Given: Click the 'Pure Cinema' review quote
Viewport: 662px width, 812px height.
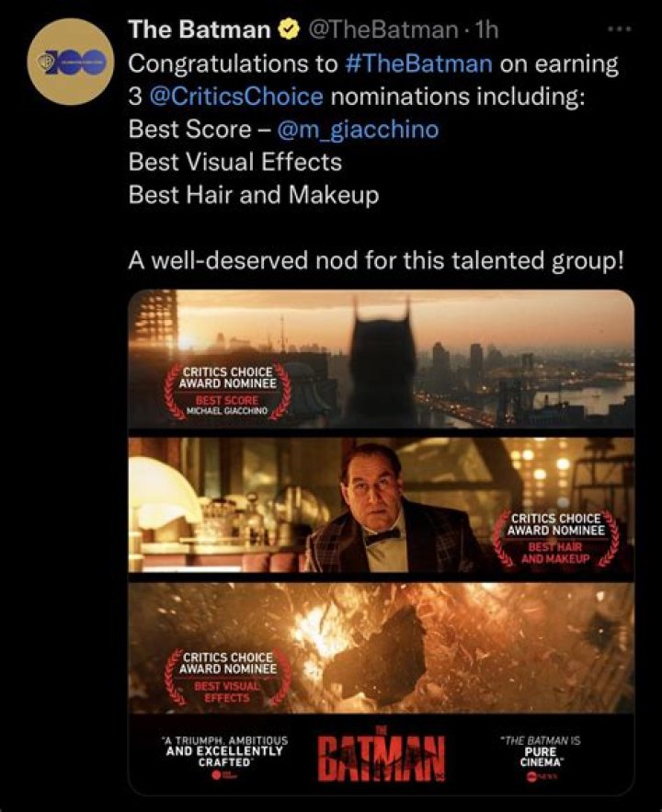Looking at the screenshot, I should coord(540,751).
